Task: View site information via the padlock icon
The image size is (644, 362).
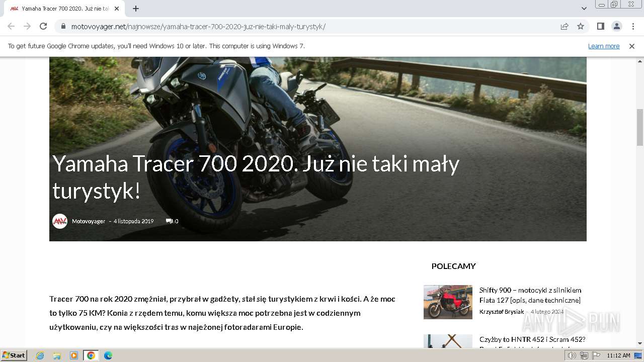Action: pos(63,27)
